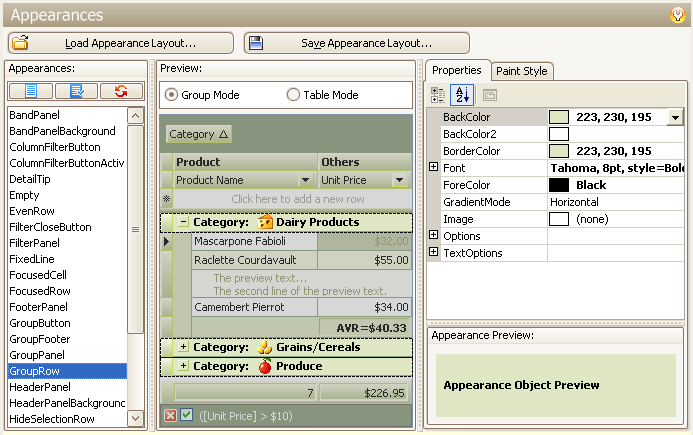Select FocusedCell appearance item
The image size is (693, 435).
tap(67, 275)
